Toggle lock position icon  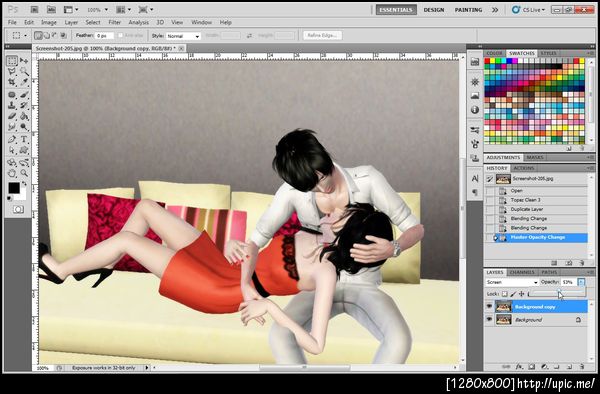[521, 294]
